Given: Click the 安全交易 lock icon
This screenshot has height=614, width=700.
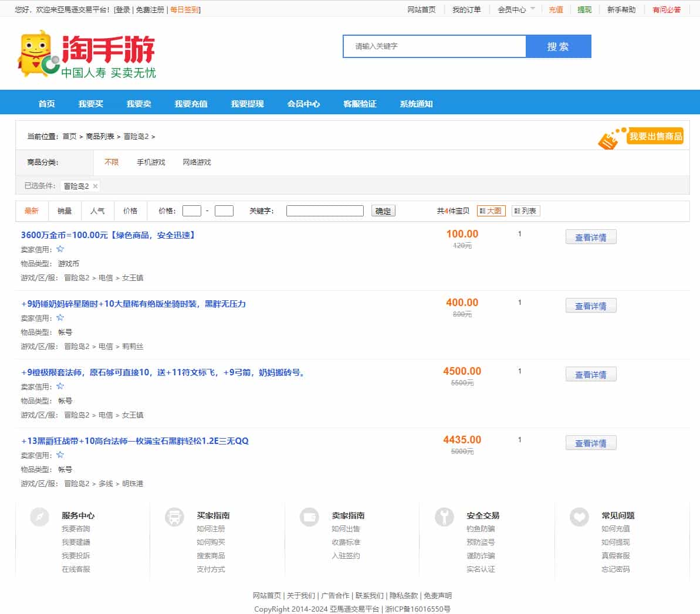Looking at the screenshot, I should [444, 517].
